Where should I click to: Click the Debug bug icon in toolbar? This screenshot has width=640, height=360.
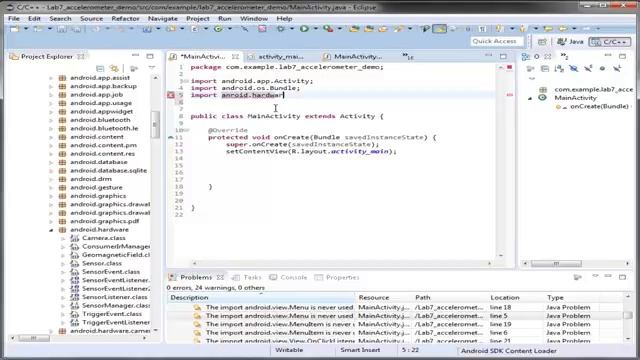coord(280,29)
